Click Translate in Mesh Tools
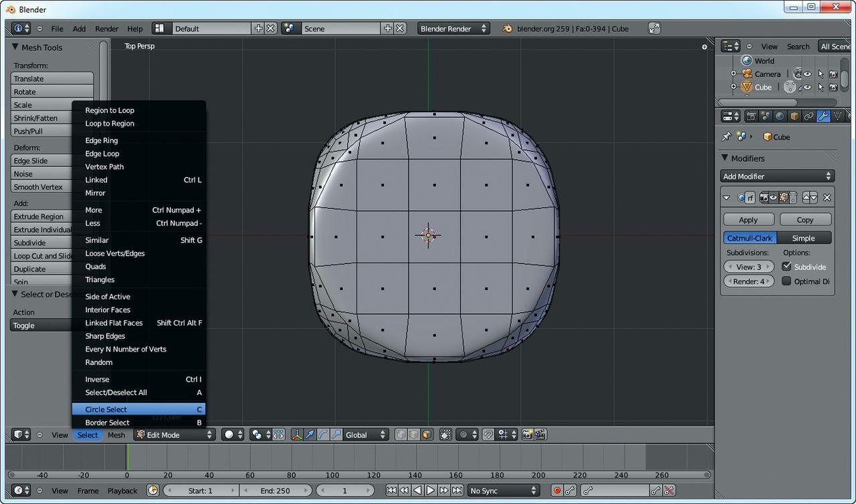 point(52,79)
